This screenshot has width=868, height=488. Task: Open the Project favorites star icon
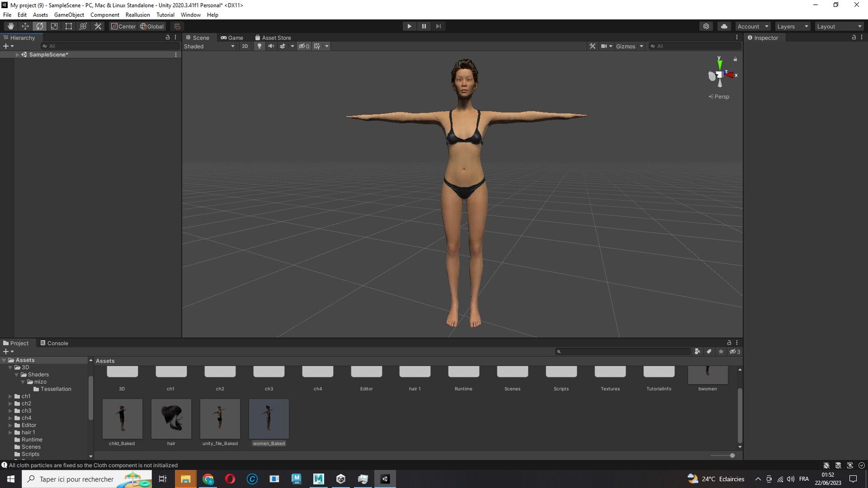[x=721, y=351]
